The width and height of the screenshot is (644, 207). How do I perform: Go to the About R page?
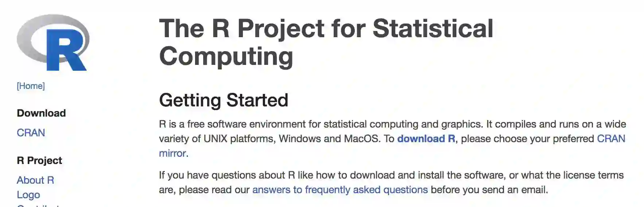(x=35, y=180)
